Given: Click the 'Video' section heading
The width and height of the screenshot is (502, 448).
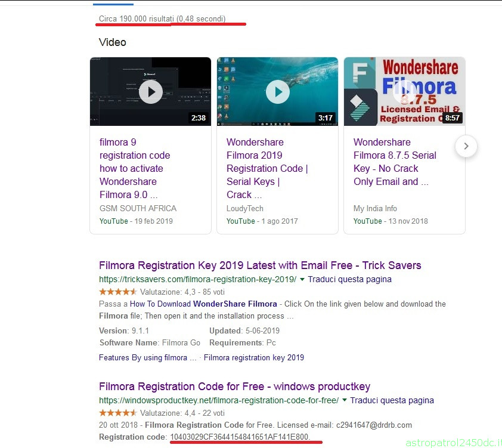Looking at the screenshot, I should (x=112, y=42).
